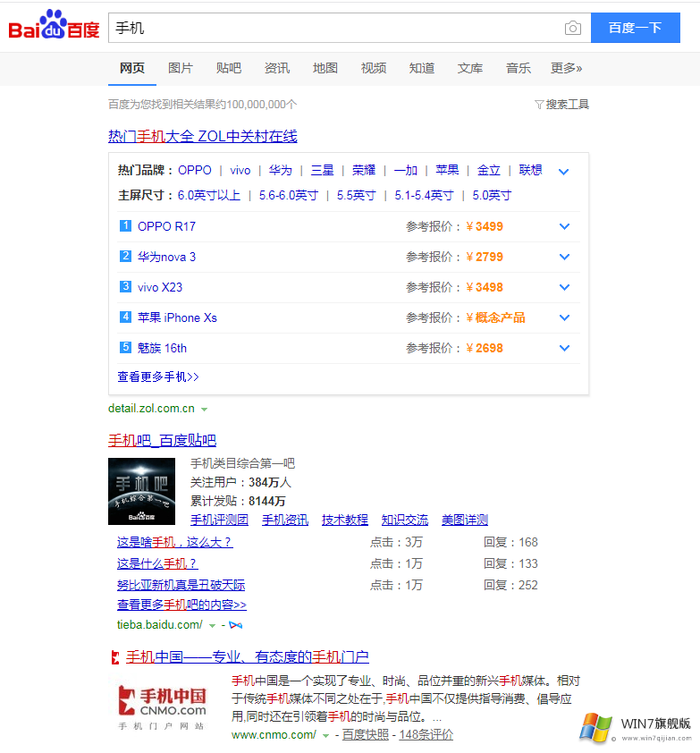The width and height of the screenshot is (700, 753).
Task: Expand the vivo X23 row chevron
Action: point(565,287)
